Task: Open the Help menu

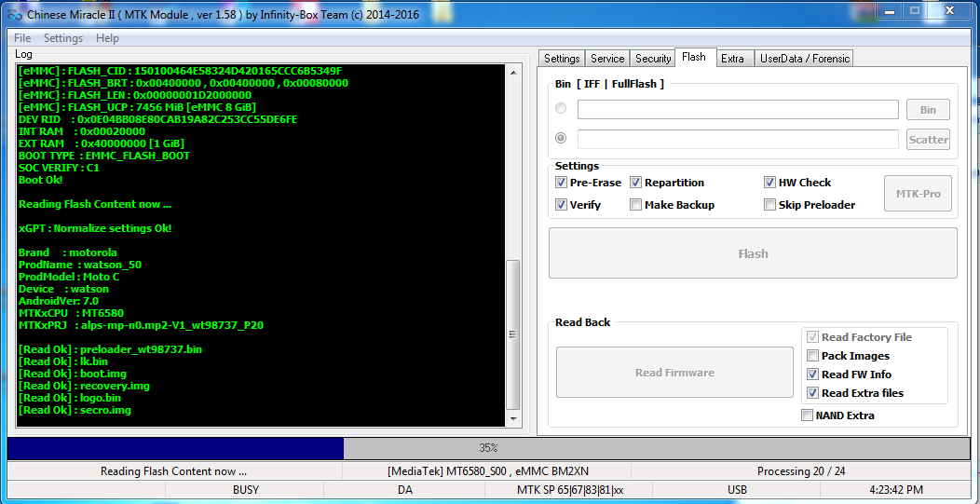Action: tap(107, 38)
